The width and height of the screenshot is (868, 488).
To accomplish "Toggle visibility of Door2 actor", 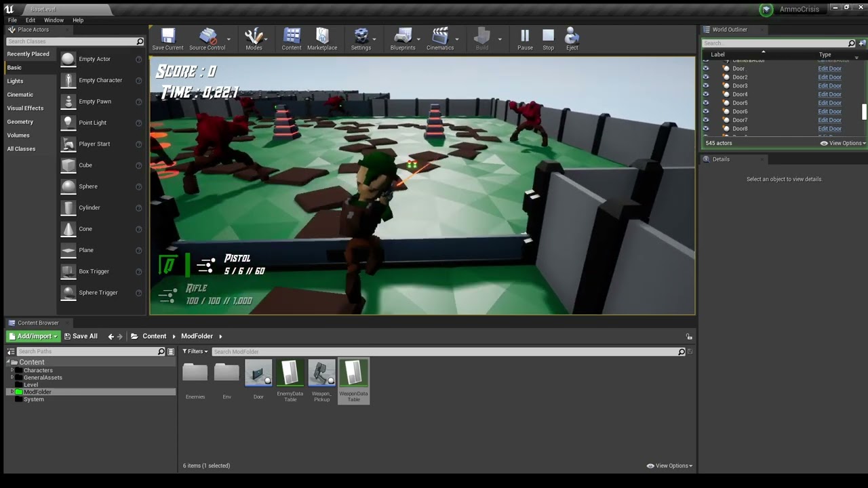I will click(706, 77).
